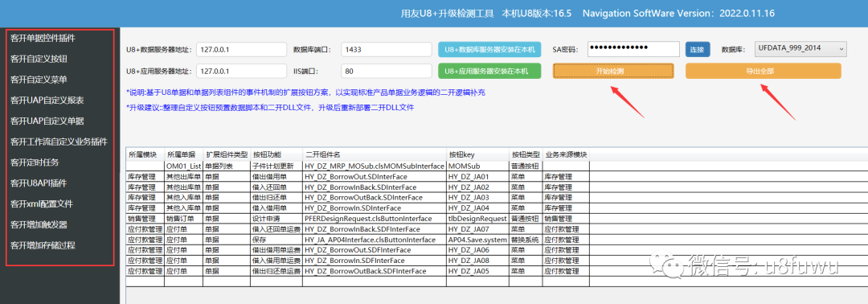The width and height of the screenshot is (868, 304).
Task: Click the HY_DZ_BorrowOutBack.SDFInterFace cell
Action: pos(375,271)
